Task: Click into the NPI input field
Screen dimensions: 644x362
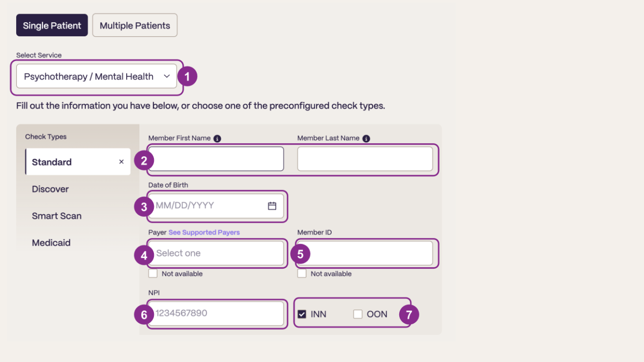Action: 216,314
